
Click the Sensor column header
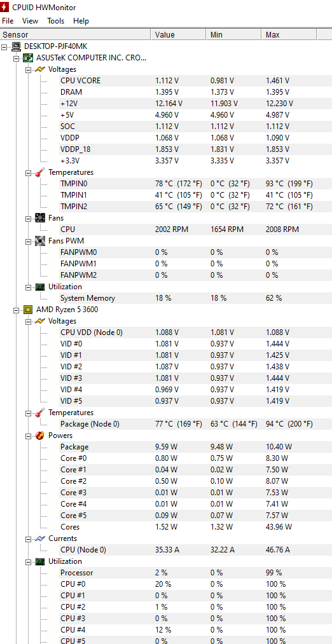point(75,35)
